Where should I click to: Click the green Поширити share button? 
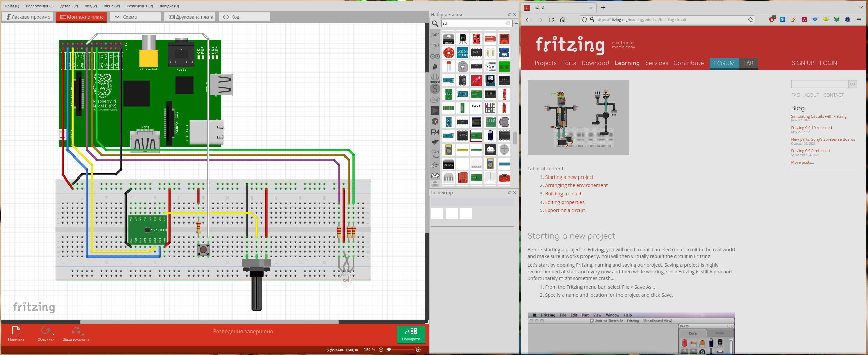[x=411, y=334]
